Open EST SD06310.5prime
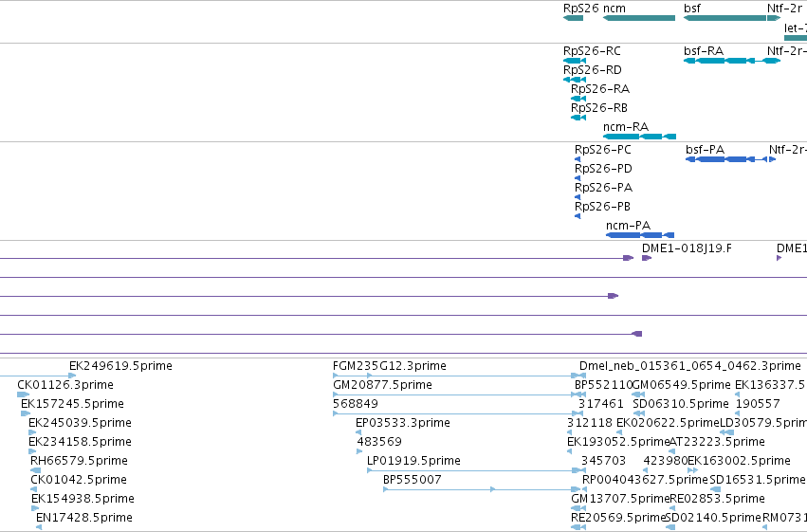 pos(681,404)
